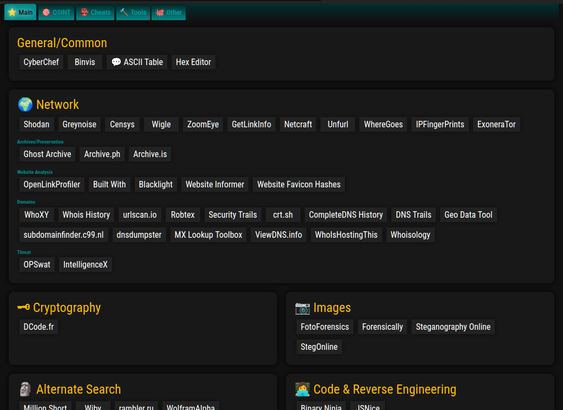This screenshot has height=410, width=563.
Task: Open IPFingerPrints
Action: (x=440, y=124)
